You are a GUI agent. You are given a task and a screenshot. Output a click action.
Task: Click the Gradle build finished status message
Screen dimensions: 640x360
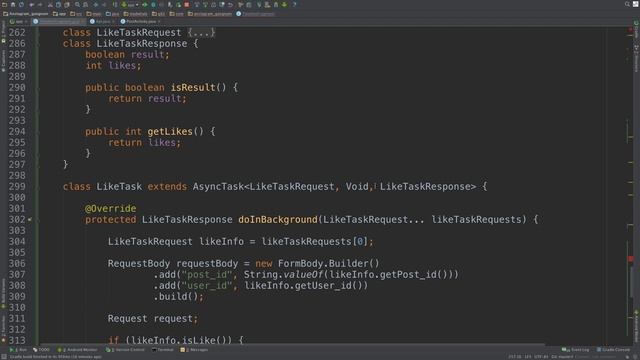pyautogui.click(x=56, y=357)
